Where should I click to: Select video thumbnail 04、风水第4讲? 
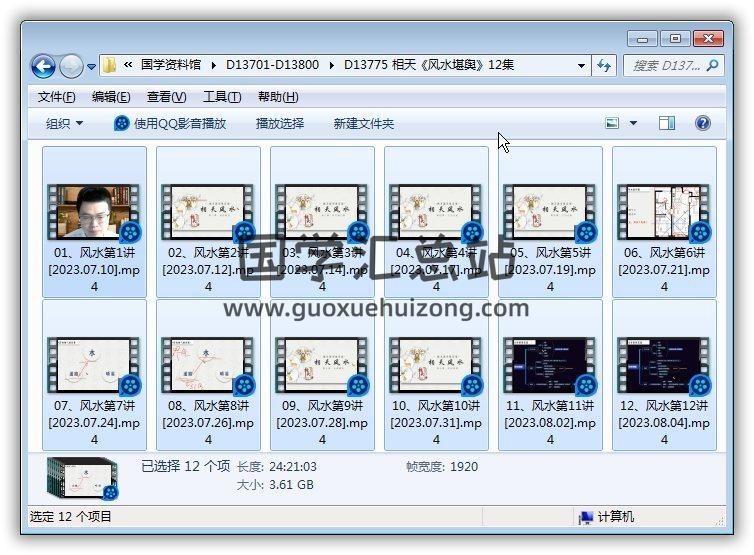coord(436,212)
